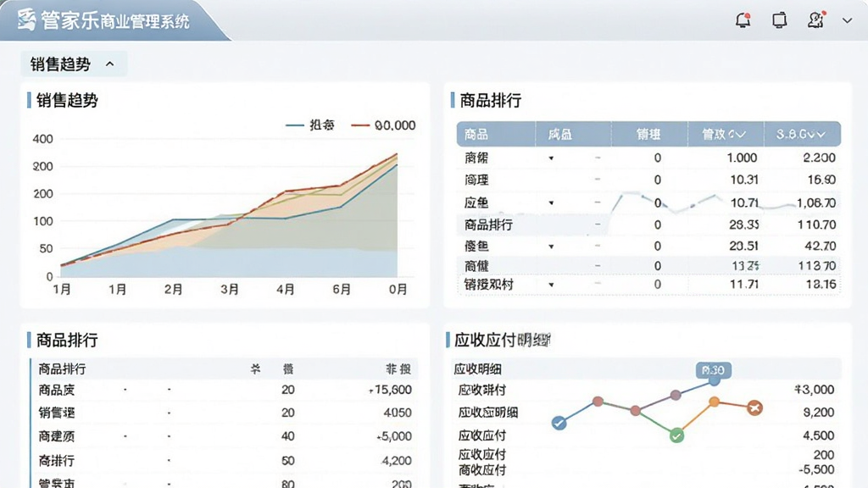Click the quantity 40 in lower ranking table
The height and width of the screenshot is (488, 868).
pos(288,436)
